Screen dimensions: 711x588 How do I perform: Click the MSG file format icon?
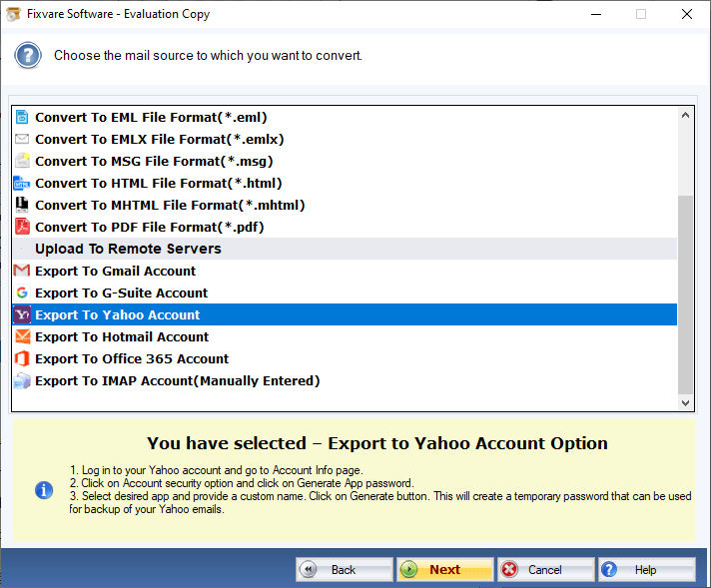point(22,161)
